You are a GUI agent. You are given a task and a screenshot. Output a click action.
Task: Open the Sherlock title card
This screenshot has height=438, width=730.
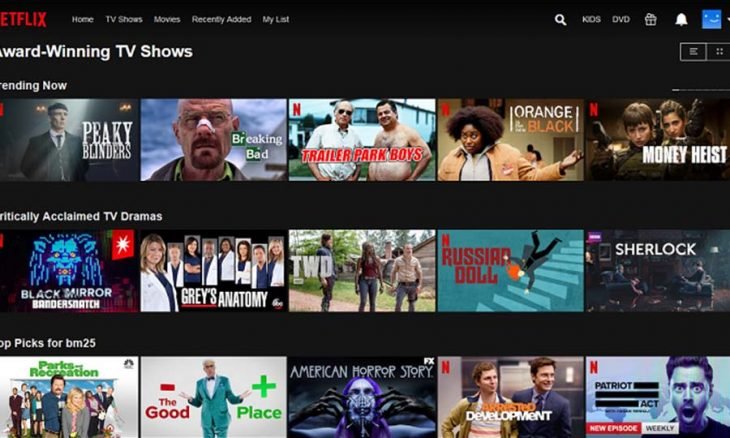tap(658, 270)
